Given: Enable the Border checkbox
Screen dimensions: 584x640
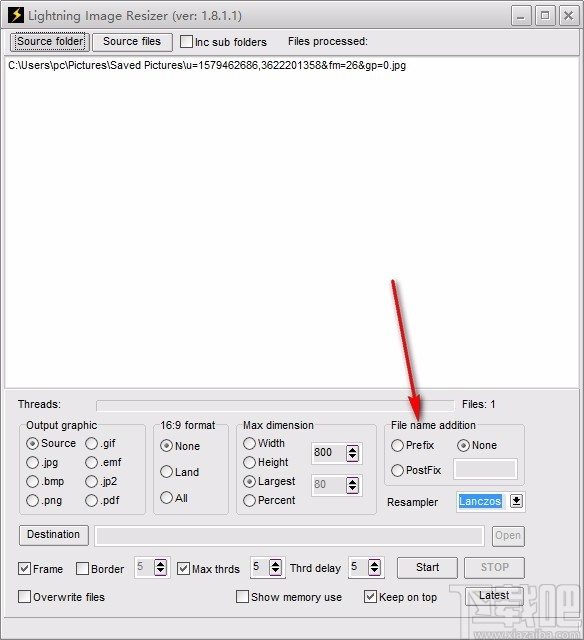Looking at the screenshot, I should pyautogui.click(x=82, y=569).
